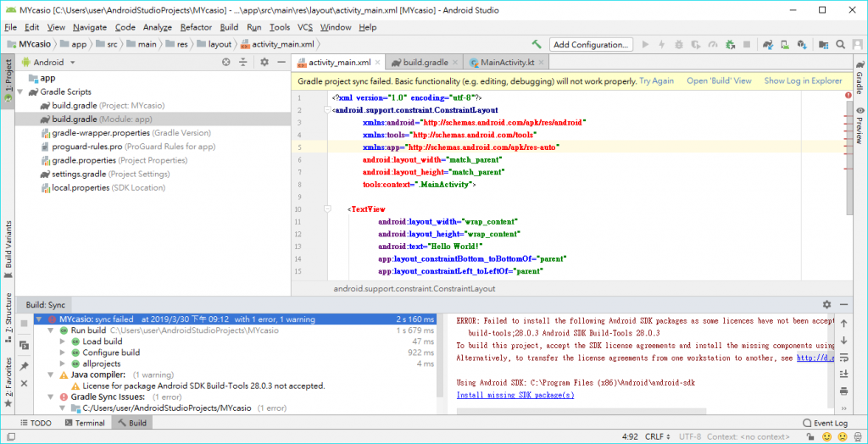This screenshot has width=868, height=444.
Task: Click the soft-wrap icon in build output
Action: tap(843, 357)
